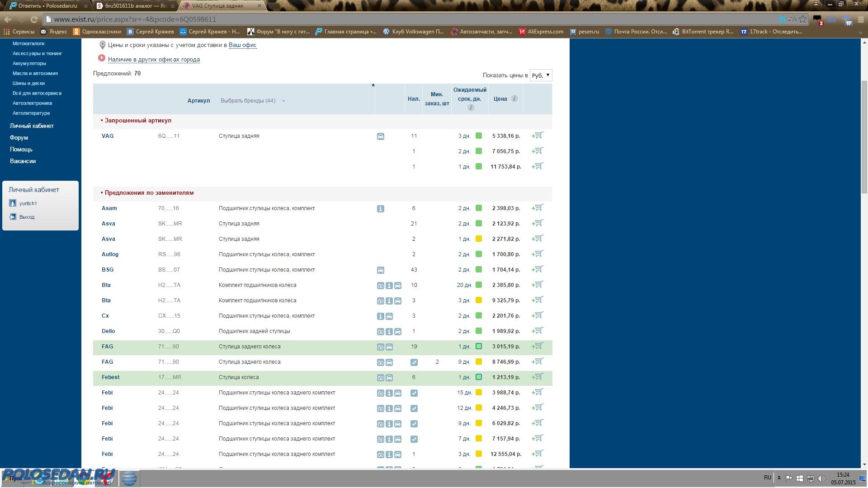This screenshot has height=488, width=868.
Task: Click yellow delivery indicator in Asva 1-day row
Action: point(479,239)
